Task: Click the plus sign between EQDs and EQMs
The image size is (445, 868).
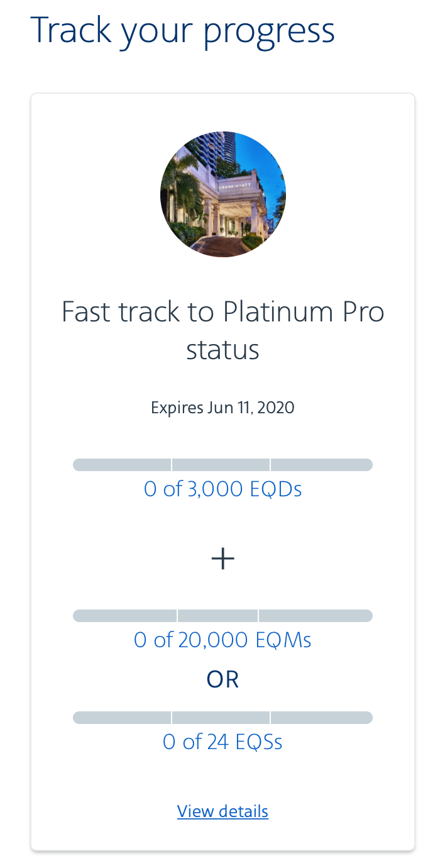Action: [222, 559]
